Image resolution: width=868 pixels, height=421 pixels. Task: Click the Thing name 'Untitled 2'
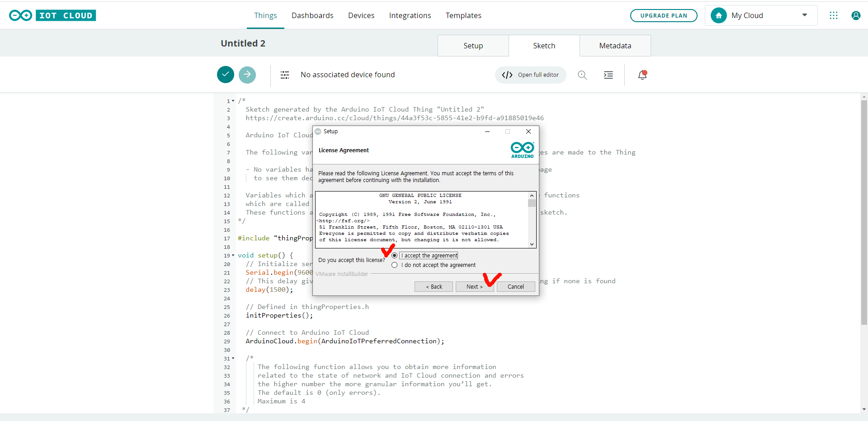[x=243, y=43]
